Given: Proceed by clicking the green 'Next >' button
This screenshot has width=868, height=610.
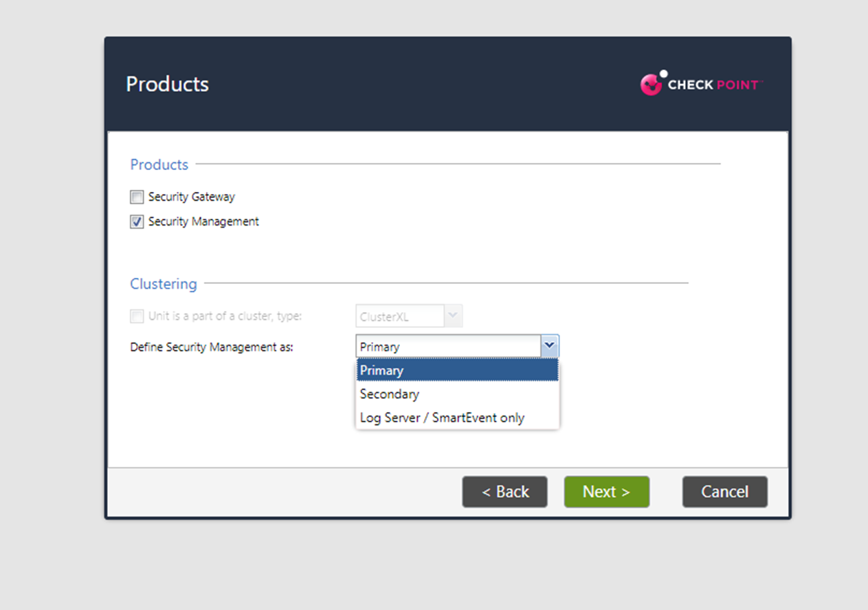Looking at the screenshot, I should point(606,492).
